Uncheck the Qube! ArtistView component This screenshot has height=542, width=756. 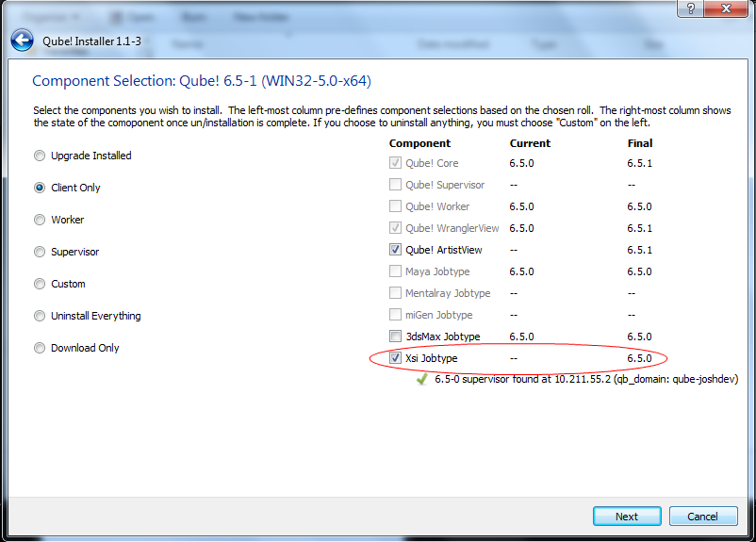pyautogui.click(x=396, y=250)
